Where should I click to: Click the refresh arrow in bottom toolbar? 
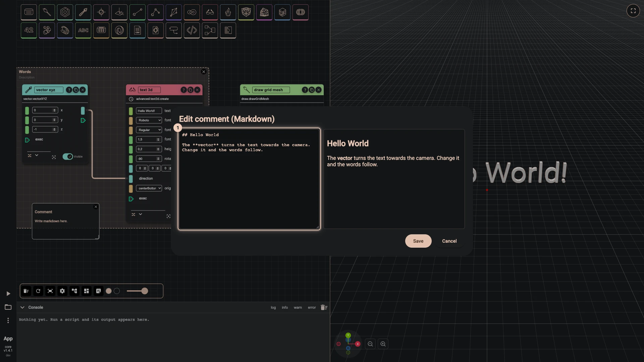pyautogui.click(x=38, y=291)
